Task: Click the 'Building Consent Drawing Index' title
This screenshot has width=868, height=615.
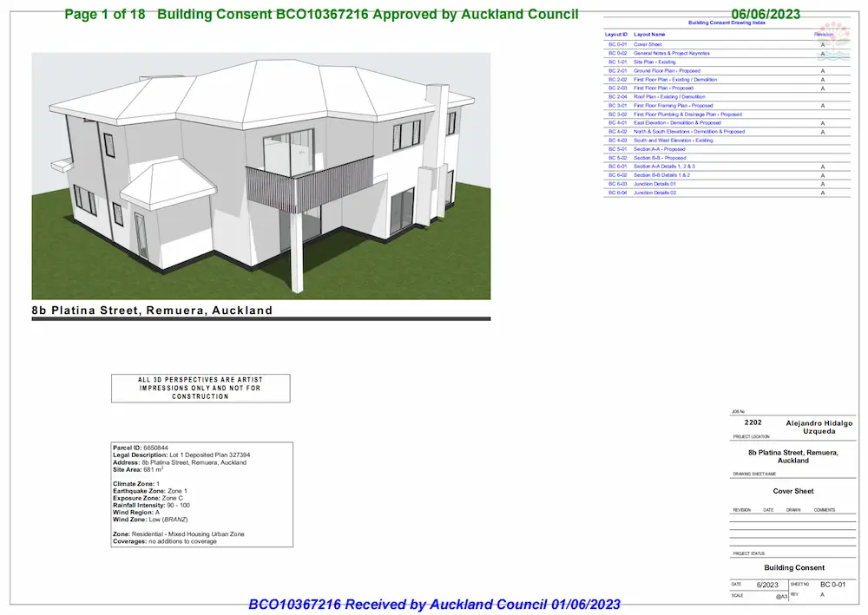Action: (727, 23)
